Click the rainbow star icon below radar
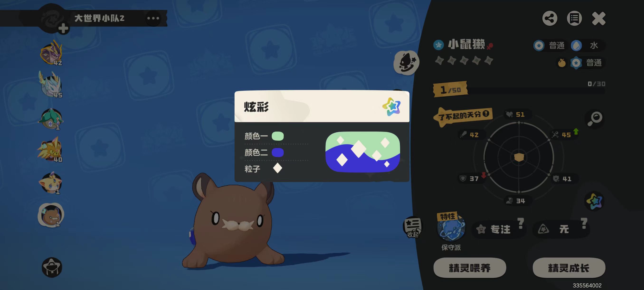Viewport: 644px width, 290px height. point(594,201)
